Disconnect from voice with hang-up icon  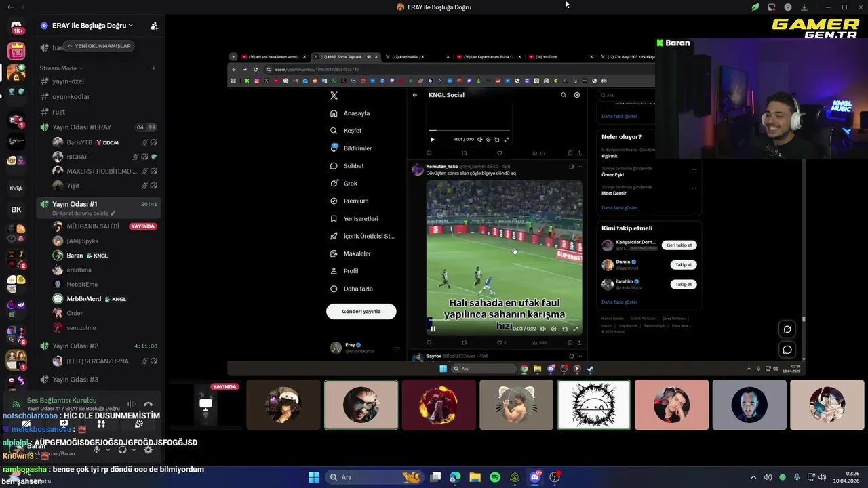148,405
